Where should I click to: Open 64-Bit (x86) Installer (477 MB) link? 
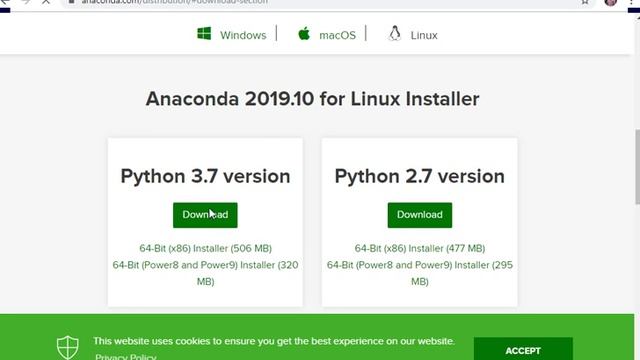420,248
